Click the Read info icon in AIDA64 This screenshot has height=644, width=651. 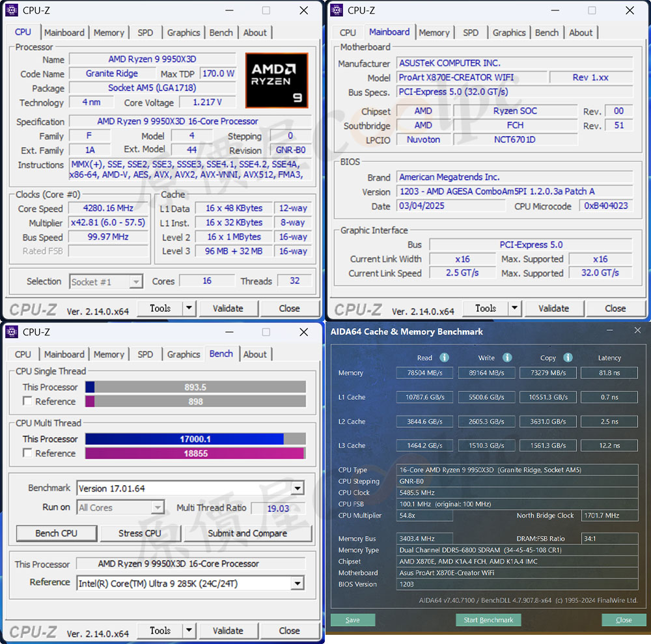[444, 357]
